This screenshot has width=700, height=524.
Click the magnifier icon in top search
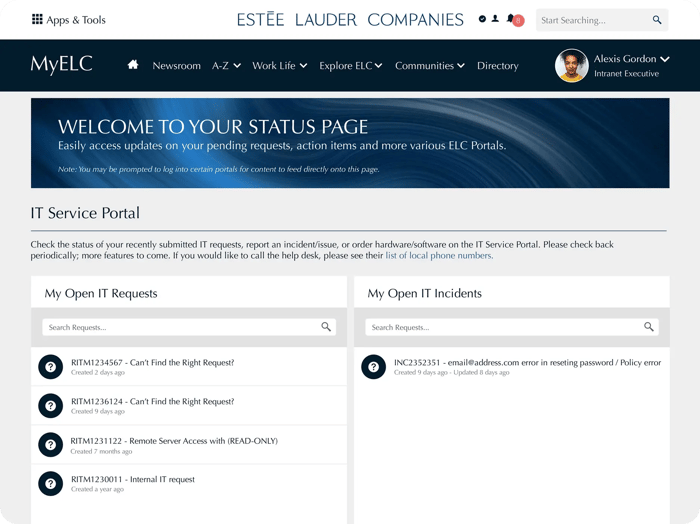click(657, 20)
